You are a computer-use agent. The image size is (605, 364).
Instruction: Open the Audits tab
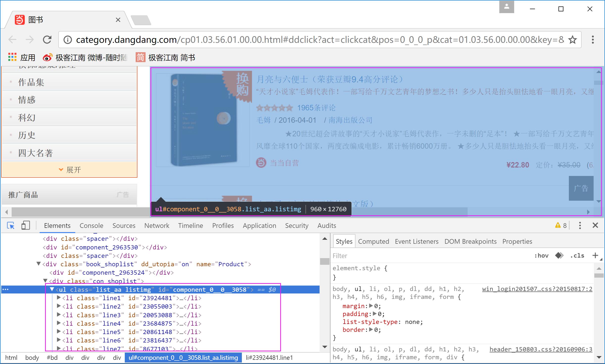[327, 226]
